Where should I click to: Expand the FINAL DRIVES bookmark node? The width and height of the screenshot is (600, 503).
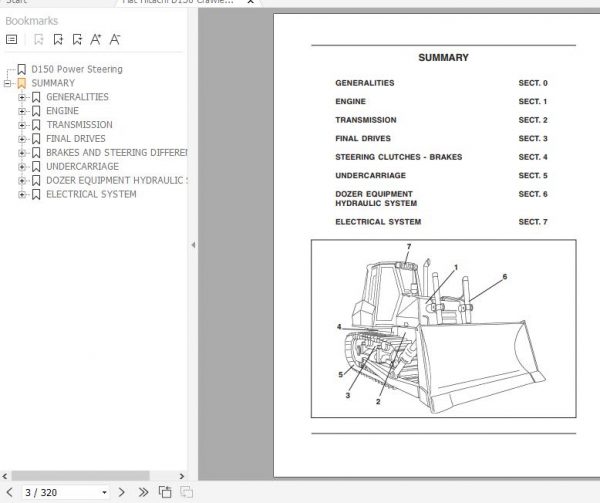pyautogui.click(x=22, y=138)
